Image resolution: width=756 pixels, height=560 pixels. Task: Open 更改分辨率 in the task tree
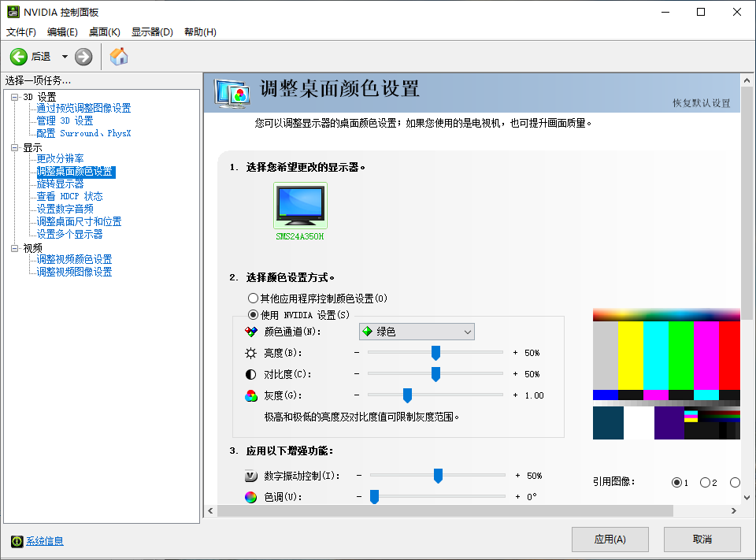pyautogui.click(x=60, y=158)
